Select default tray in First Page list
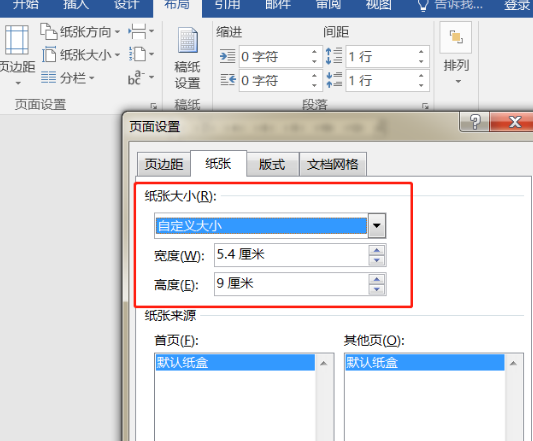The height and width of the screenshot is (441, 533). tap(235, 362)
